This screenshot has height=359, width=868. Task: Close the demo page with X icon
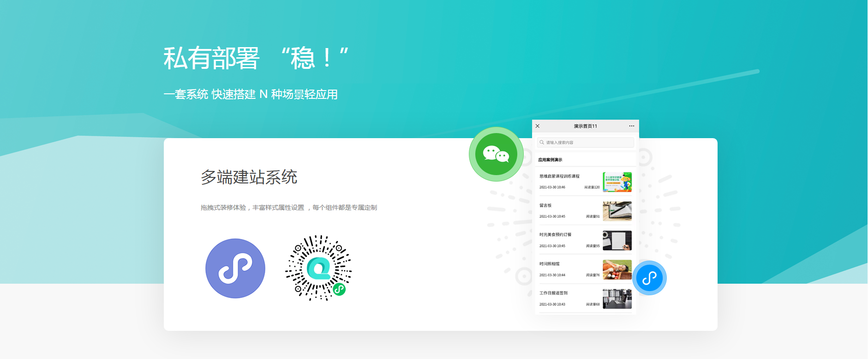tap(538, 126)
